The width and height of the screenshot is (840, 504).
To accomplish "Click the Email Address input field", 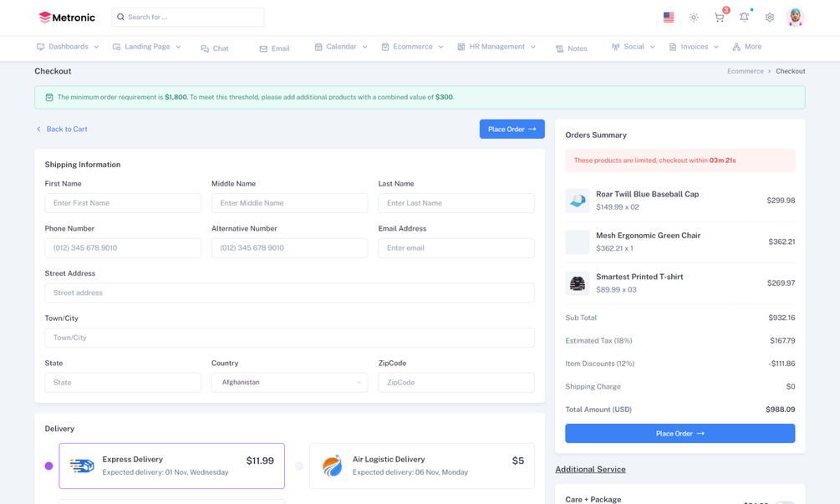I will (456, 248).
